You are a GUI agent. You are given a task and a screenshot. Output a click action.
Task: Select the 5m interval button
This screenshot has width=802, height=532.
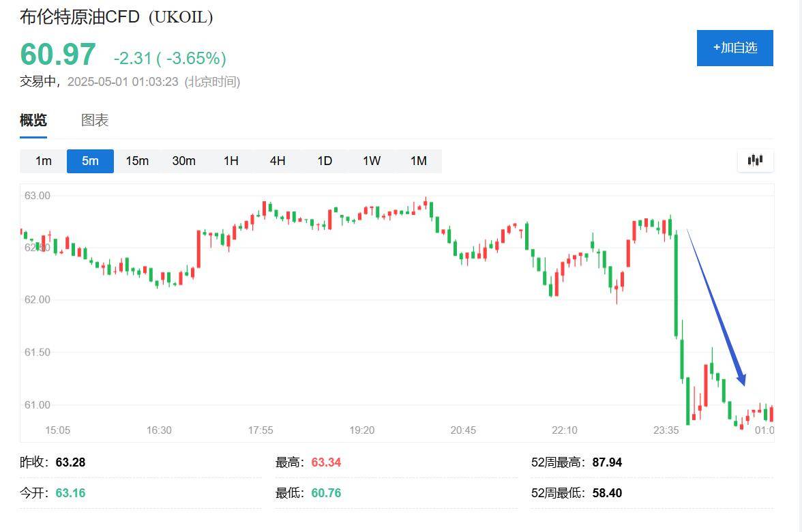point(90,161)
